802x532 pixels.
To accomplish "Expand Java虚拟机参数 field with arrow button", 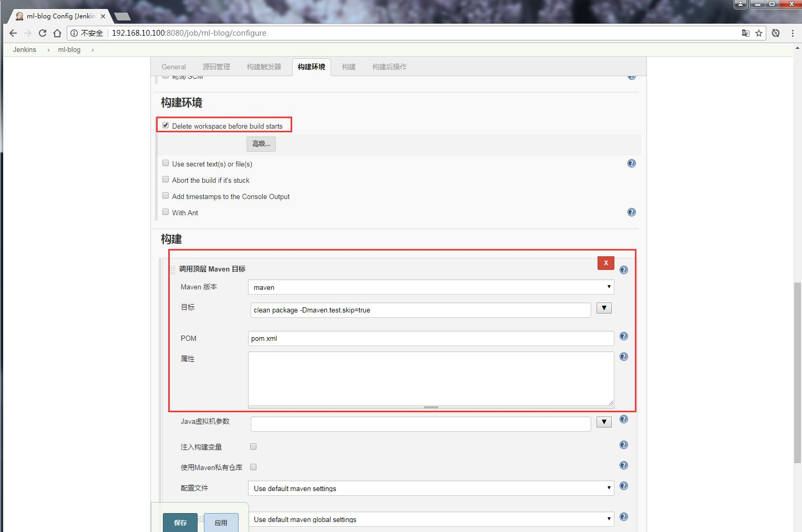I will click(604, 422).
